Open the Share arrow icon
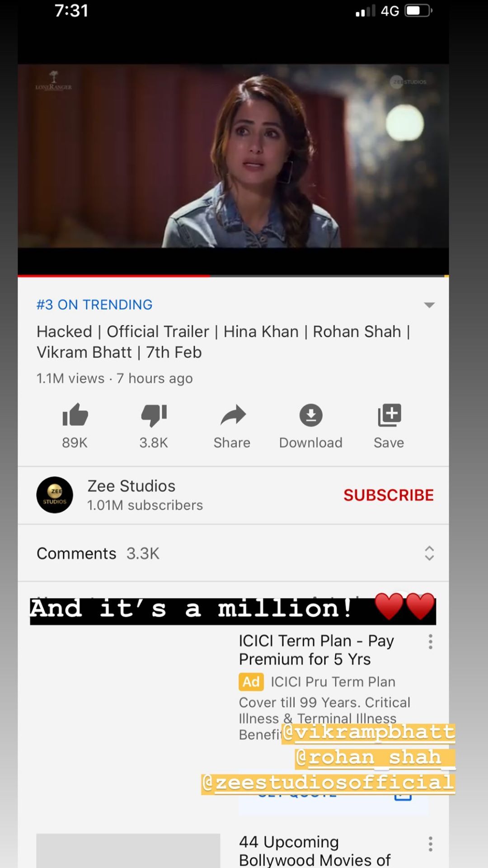This screenshot has height=868, width=488. click(x=233, y=415)
